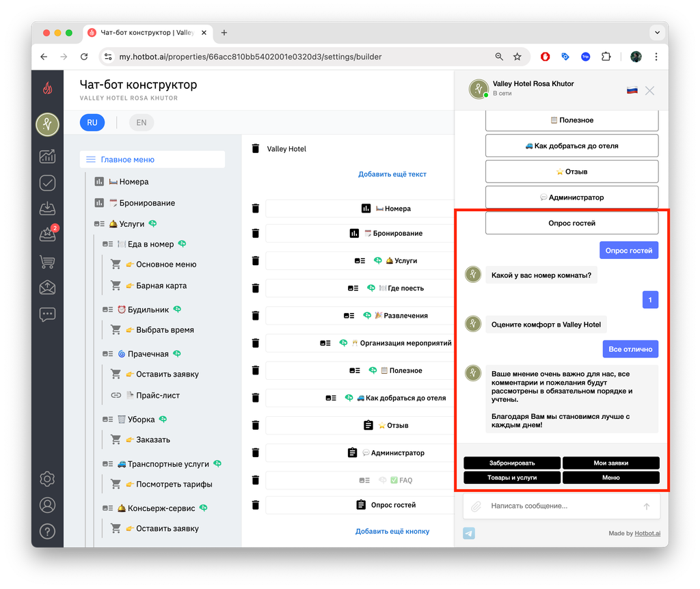Click Мои заявки button in chat
Viewport: 700px width, 589px height.
tap(610, 463)
